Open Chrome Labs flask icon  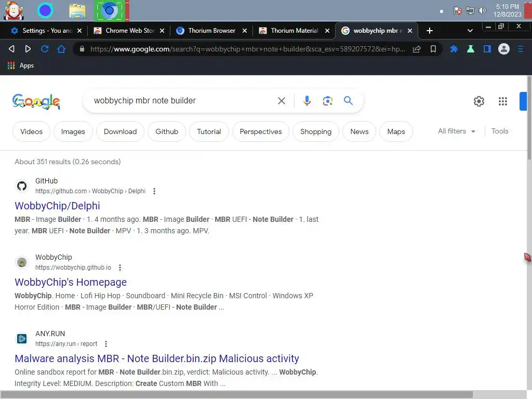tap(470, 49)
